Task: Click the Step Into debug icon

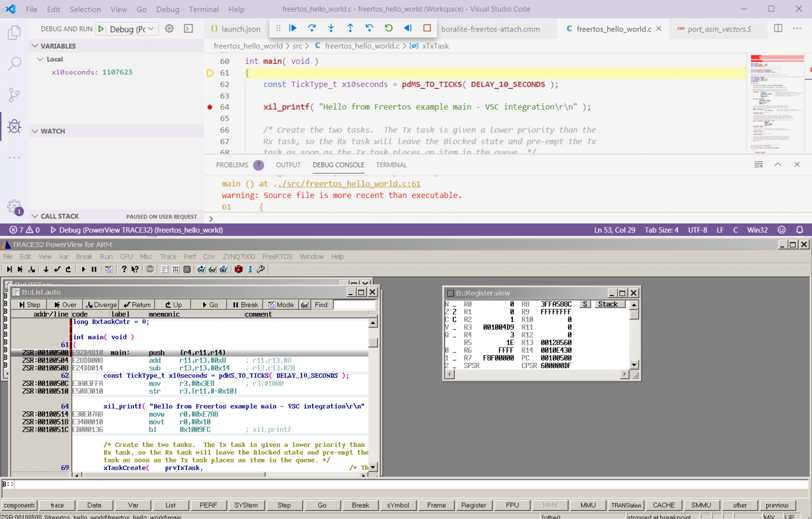Action: click(331, 28)
